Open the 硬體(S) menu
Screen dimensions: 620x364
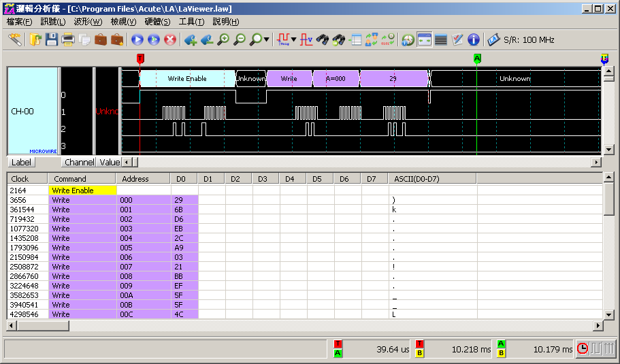(x=157, y=22)
